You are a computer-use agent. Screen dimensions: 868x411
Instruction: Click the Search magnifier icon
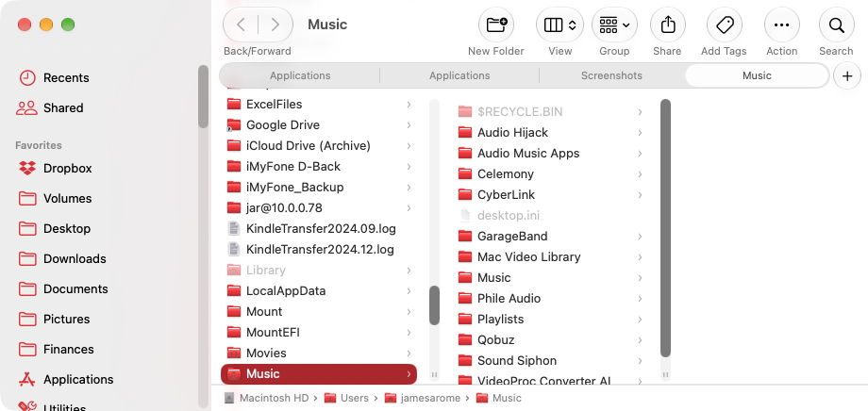(837, 25)
